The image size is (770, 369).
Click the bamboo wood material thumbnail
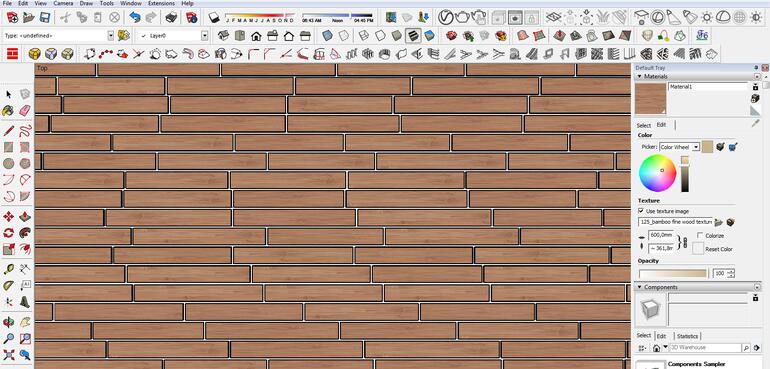[651, 99]
